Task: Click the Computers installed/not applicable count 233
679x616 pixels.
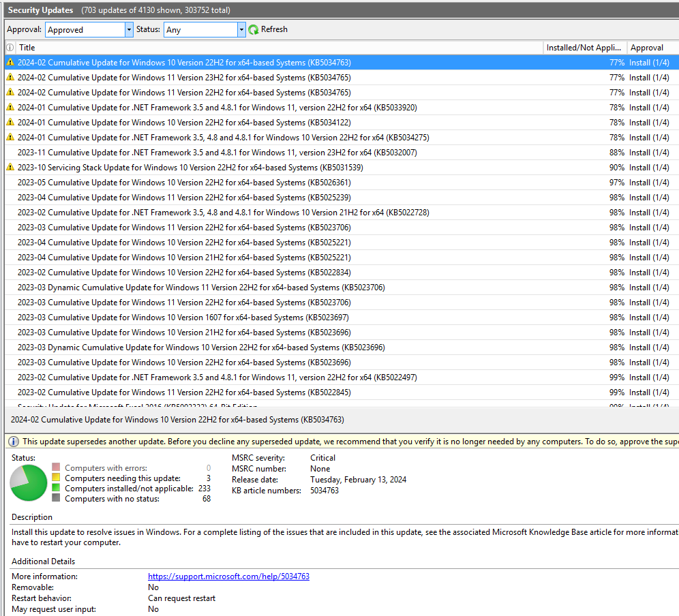Action: coord(205,489)
